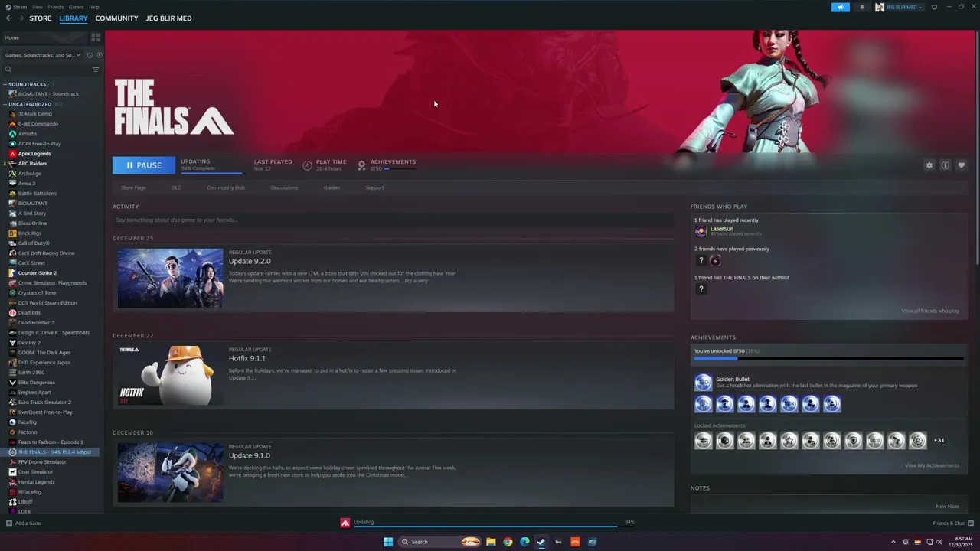The height and width of the screenshot is (551, 980).
Task: Create a New Note
Action: tap(947, 506)
